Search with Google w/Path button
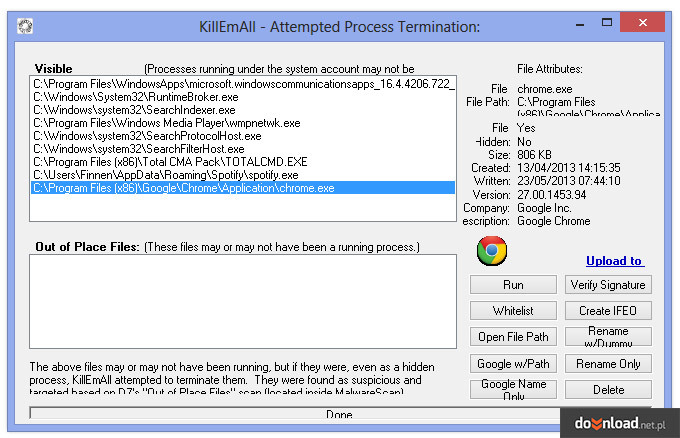680x438 pixels. pyautogui.click(x=513, y=364)
